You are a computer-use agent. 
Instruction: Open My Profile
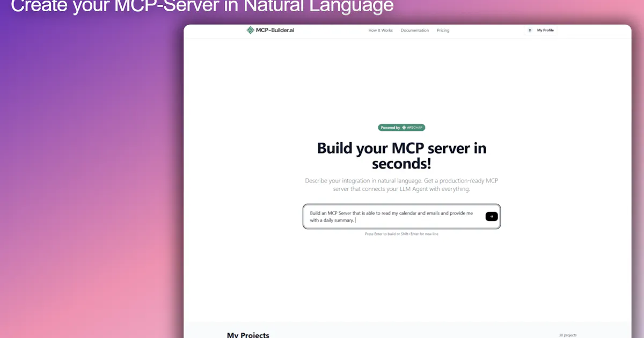tap(545, 31)
